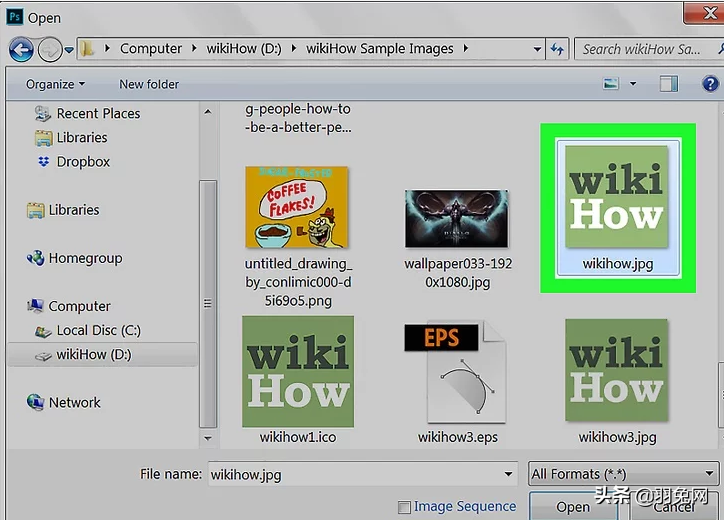The width and height of the screenshot is (724, 520).
Task: Toggle the preview pane icon
Action: [x=669, y=84]
